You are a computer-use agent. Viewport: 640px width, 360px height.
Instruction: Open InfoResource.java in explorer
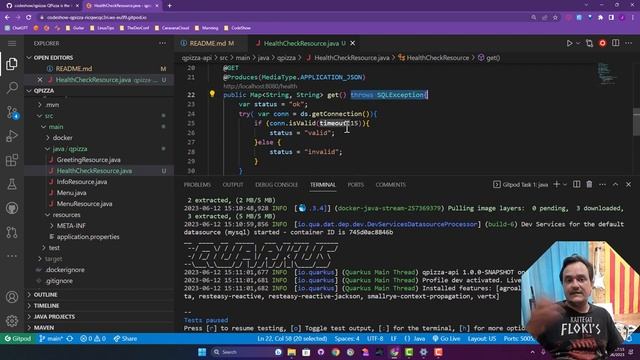coord(82,182)
